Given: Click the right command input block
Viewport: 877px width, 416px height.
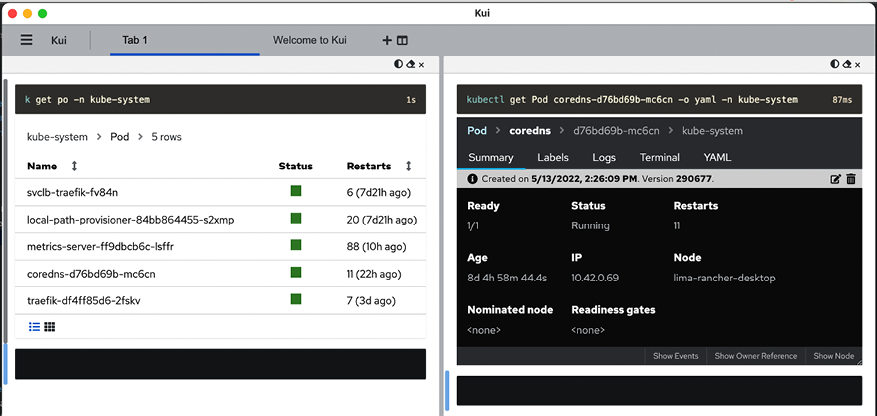Looking at the screenshot, I should tap(659, 390).
